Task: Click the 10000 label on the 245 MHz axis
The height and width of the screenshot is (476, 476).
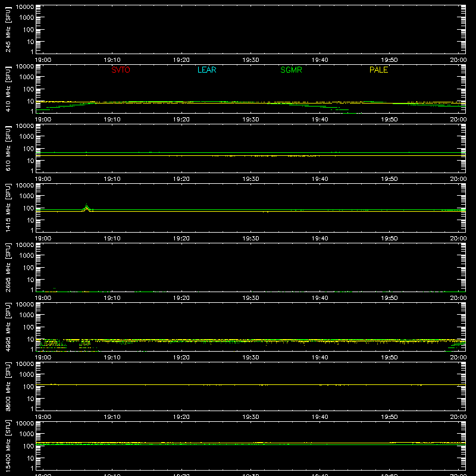Action: (25, 7)
